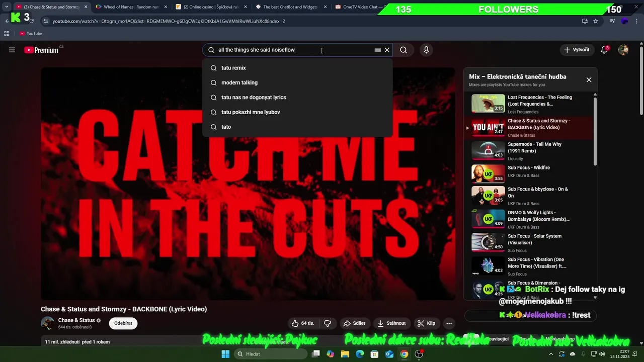Viewport: 644px width, 362px height.
Task: Open the Chase & Status channel avatar
Action: [x=48, y=323]
